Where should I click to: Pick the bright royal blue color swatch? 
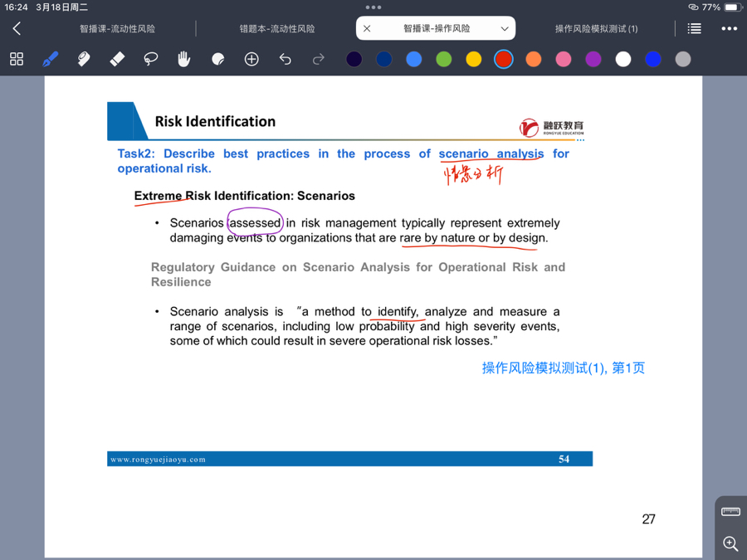pyautogui.click(x=653, y=59)
